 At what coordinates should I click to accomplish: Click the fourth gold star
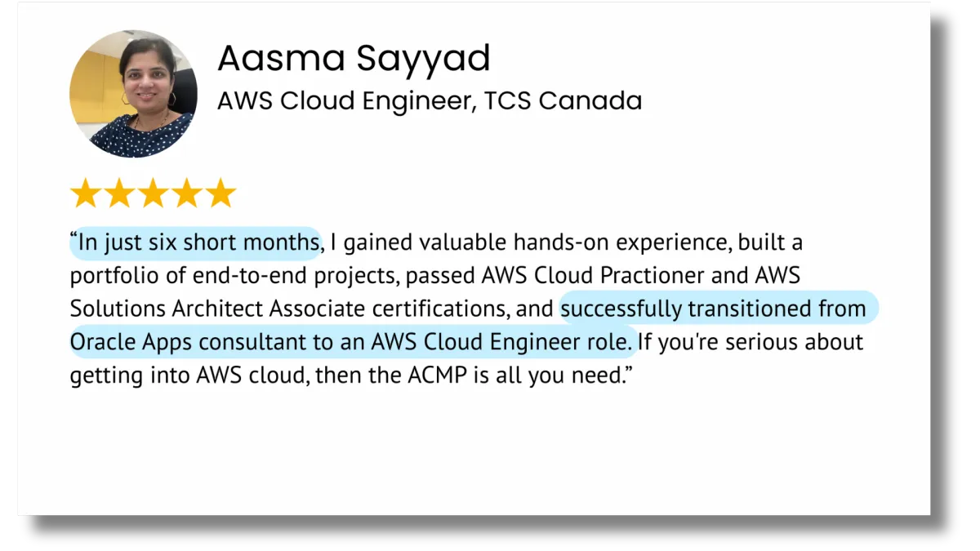point(186,194)
